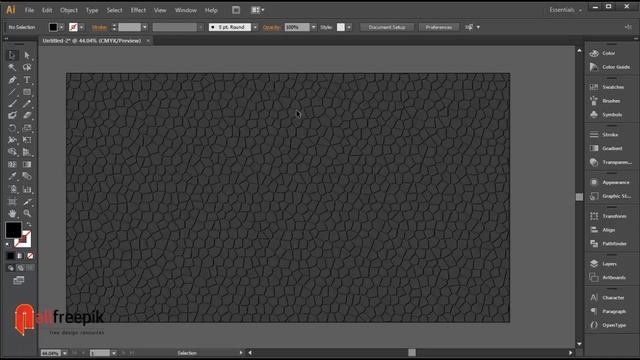Image resolution: width=640 pixels, height=360 pixels.
Task: Click the Stroke link in control bar
Action: click(x=99, y=27)
